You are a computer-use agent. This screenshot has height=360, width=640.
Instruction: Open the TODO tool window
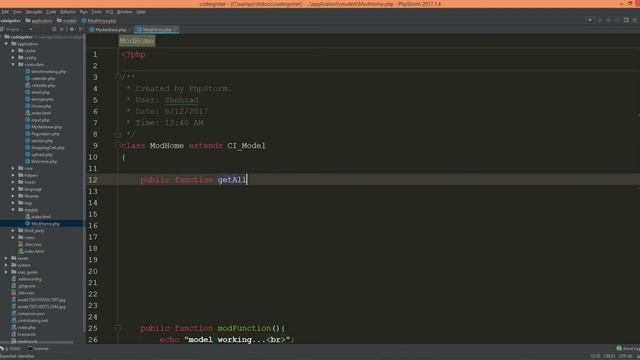click(x=12, y=349)
